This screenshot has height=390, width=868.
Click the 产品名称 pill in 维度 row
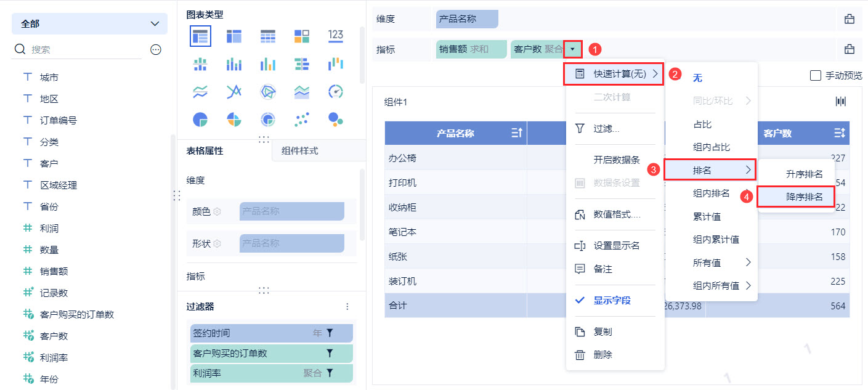tap(466, 19)
